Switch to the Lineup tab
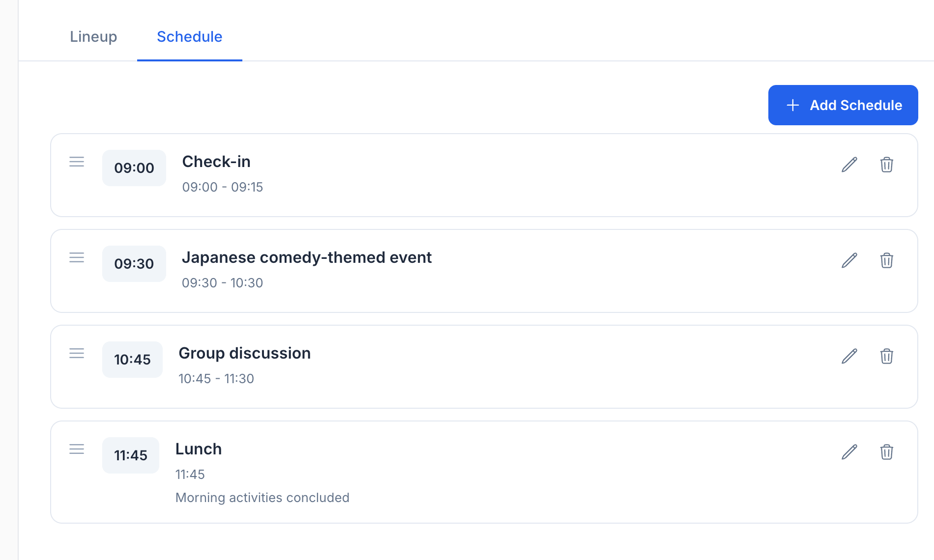Viewport: 934px width, 560px height. coord(93,36)
